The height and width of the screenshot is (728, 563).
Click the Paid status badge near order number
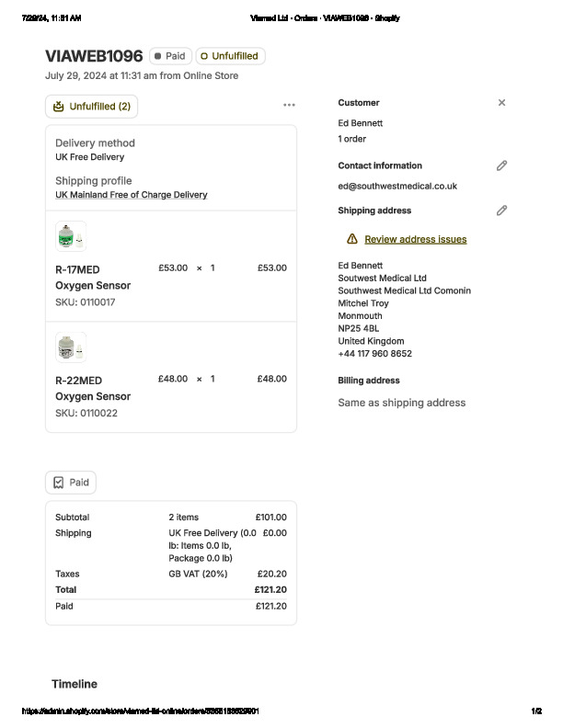(x=170, y=56)
